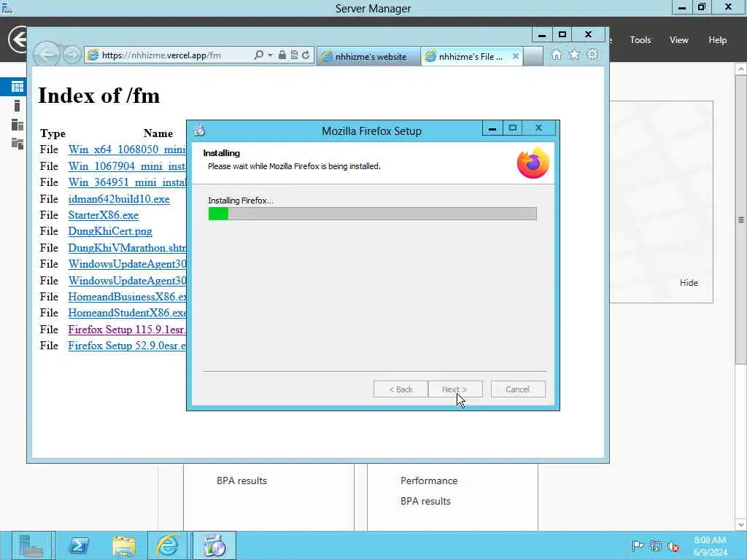This screenshot has height=560, width=747.
Task: Click the Next button in Firefox Setup
Action: tap(455, 389)
